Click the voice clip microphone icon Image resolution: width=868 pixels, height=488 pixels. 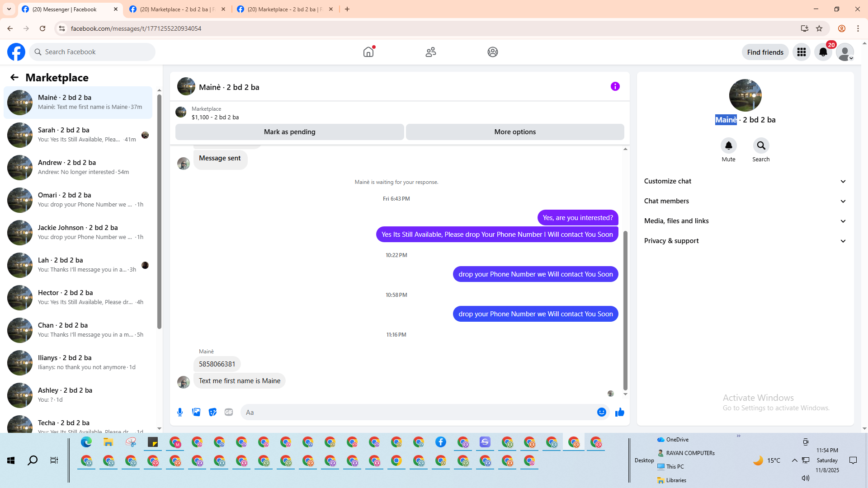tap(180, 412)
